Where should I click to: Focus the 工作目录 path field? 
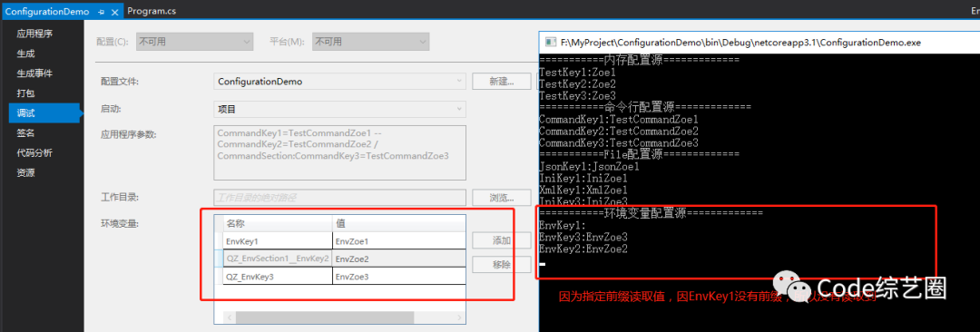coord(340,198)
